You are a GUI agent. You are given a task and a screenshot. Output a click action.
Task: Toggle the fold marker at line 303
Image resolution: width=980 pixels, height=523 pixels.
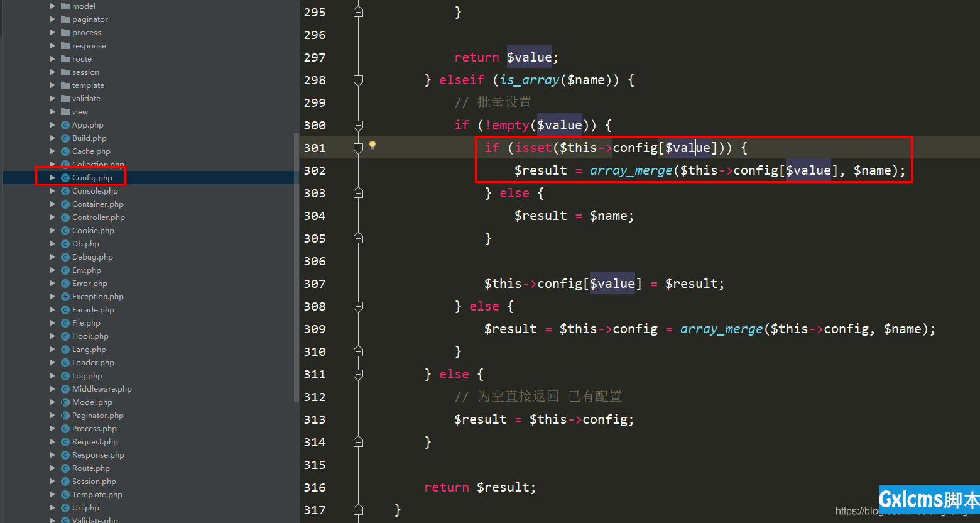[358, 193]
